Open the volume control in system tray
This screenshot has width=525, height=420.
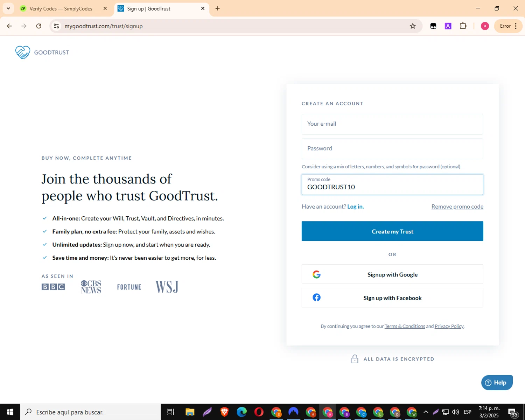tap(455, 412)
